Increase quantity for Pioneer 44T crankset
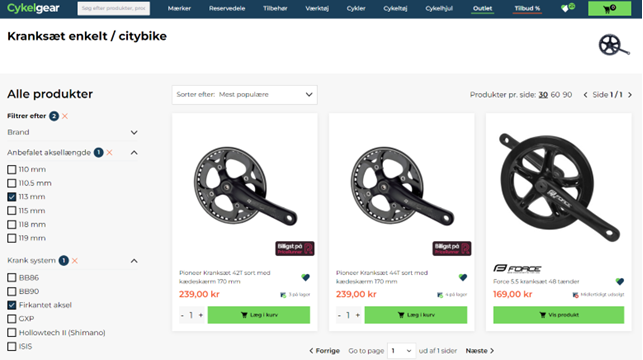The image size is (643, 360). click(358, 315)
